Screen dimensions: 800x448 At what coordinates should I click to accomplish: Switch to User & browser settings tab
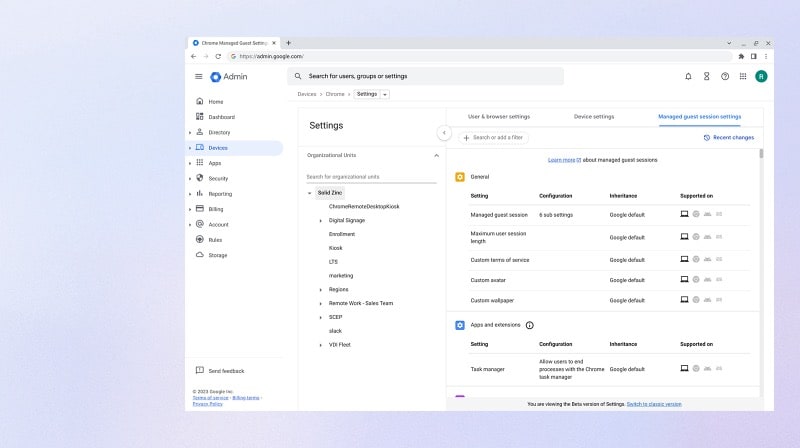click(498, 117)
